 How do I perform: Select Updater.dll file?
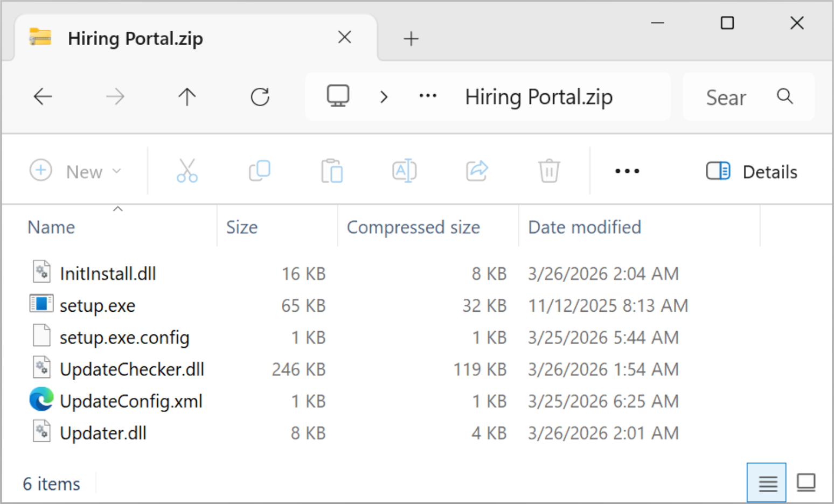[103, 433]
